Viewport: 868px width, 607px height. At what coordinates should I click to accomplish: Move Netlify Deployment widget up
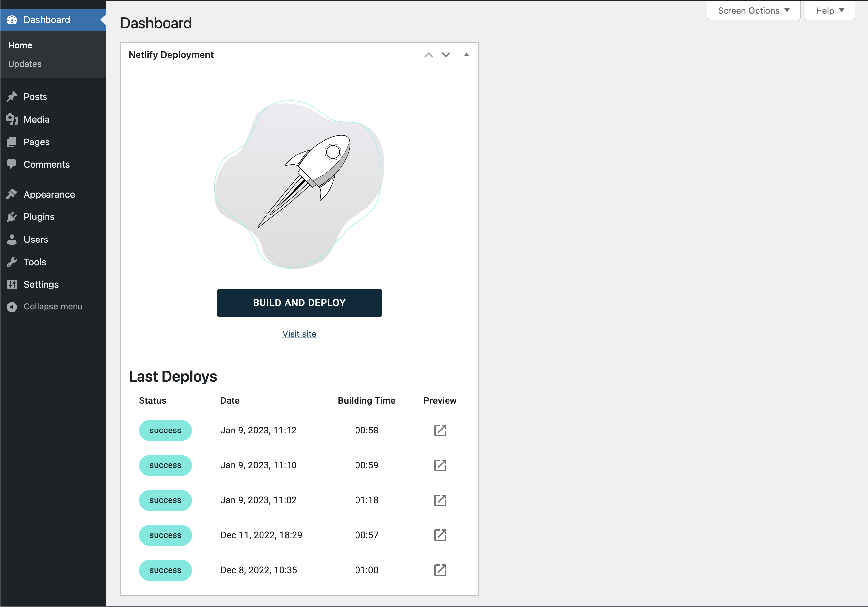coord(428,55)
